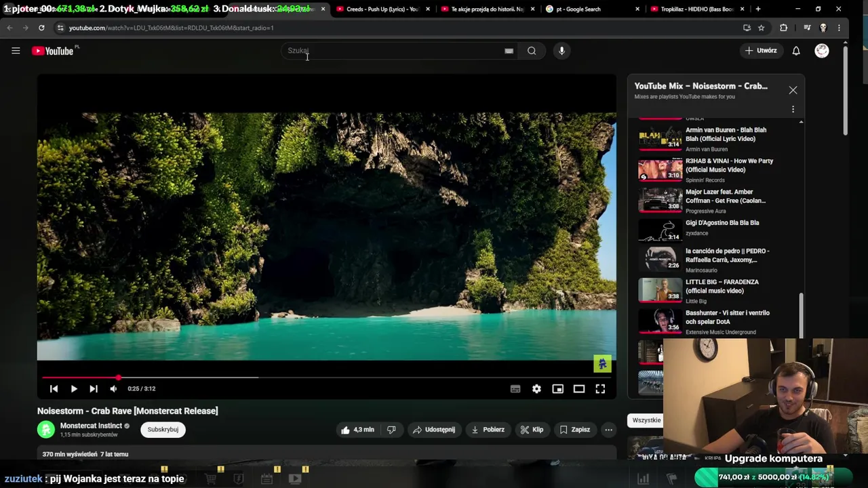Mute the player volume speaker
The height and width of the screenshot is (488, 868).
tap(113, 389)
